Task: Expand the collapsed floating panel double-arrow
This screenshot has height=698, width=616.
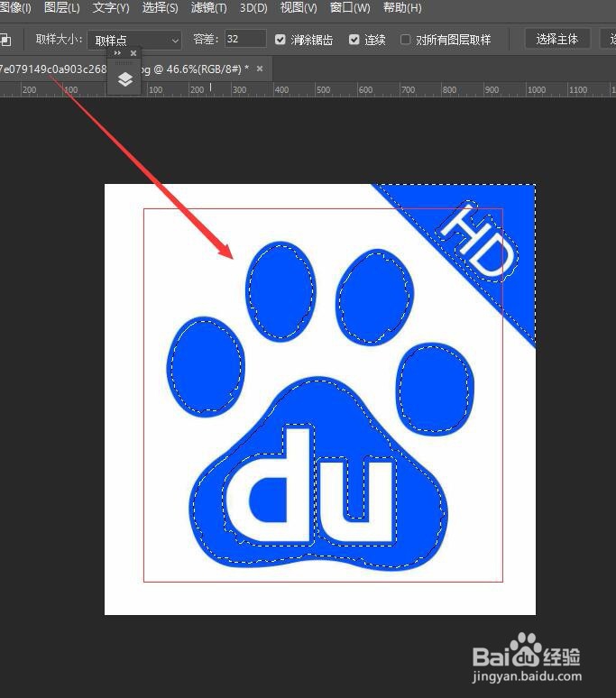Action: [x=117, y=53]
